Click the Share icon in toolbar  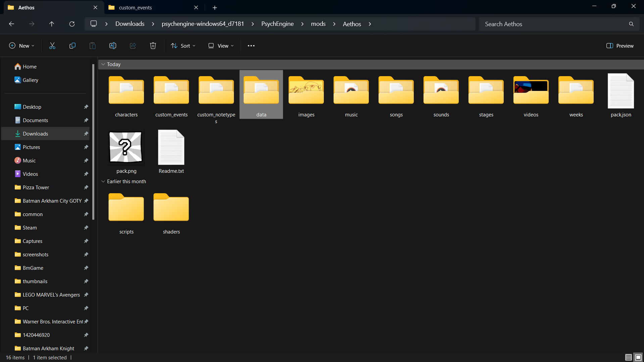[x=133, y=46]
